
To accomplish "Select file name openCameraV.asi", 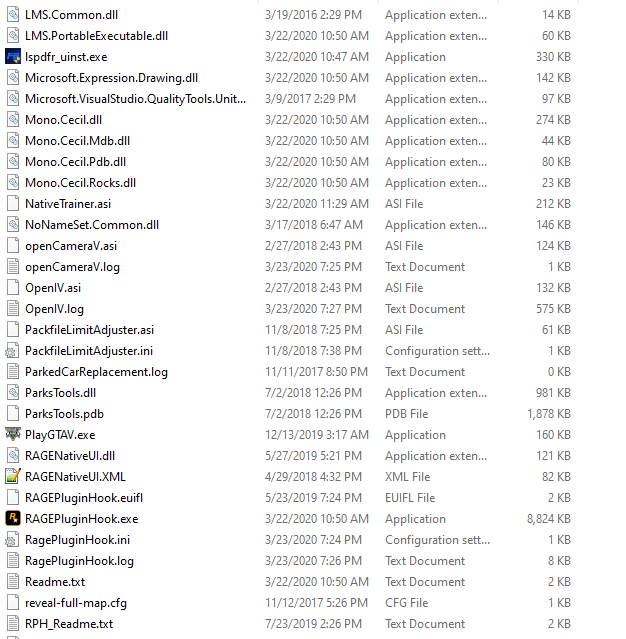I will click(71, 246).
